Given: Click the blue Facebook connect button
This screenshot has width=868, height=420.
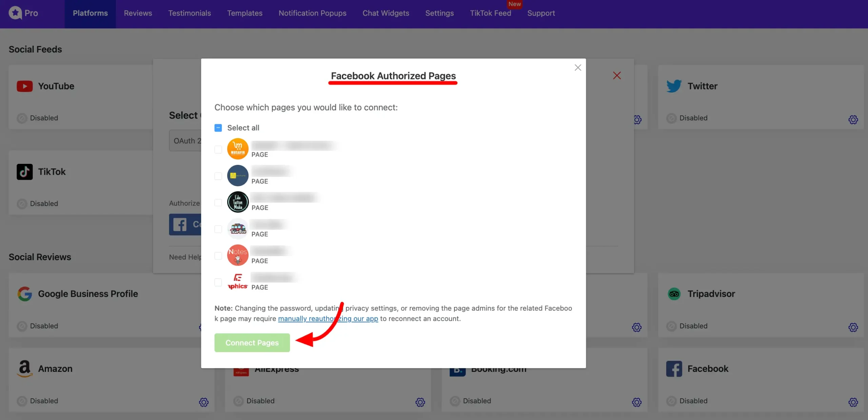Looking at the screenshot, I should (185, 224).
